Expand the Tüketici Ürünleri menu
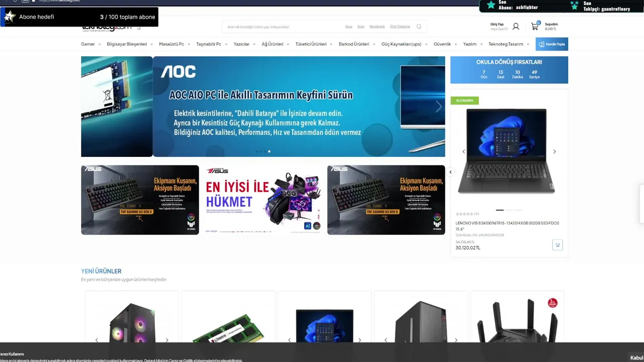Viewport: 644px width, 362px height. pyautogui.click(x=313, y=44)
